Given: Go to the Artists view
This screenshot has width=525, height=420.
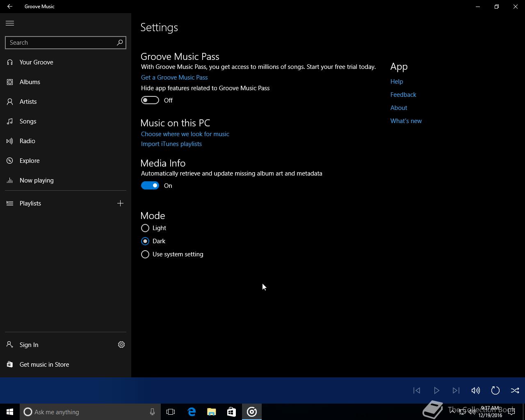Looking at the screenshot, I should tap(66, 102).
